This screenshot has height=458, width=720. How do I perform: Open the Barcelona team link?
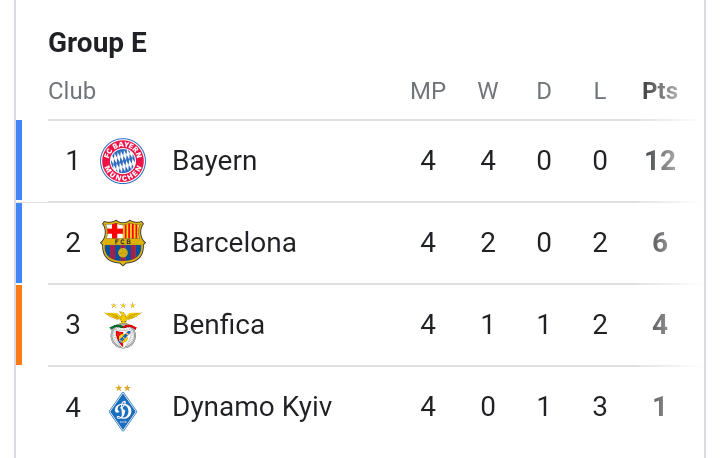point(234,243)
